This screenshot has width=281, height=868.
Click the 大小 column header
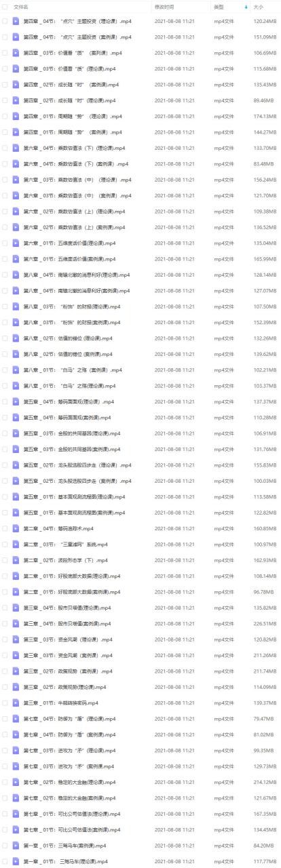pos(259,6)
